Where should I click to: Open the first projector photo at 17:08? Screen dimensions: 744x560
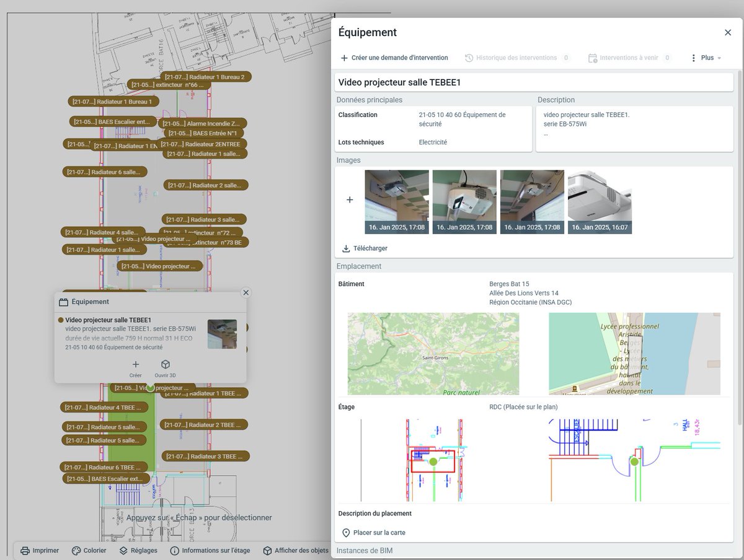click(397, 202)
